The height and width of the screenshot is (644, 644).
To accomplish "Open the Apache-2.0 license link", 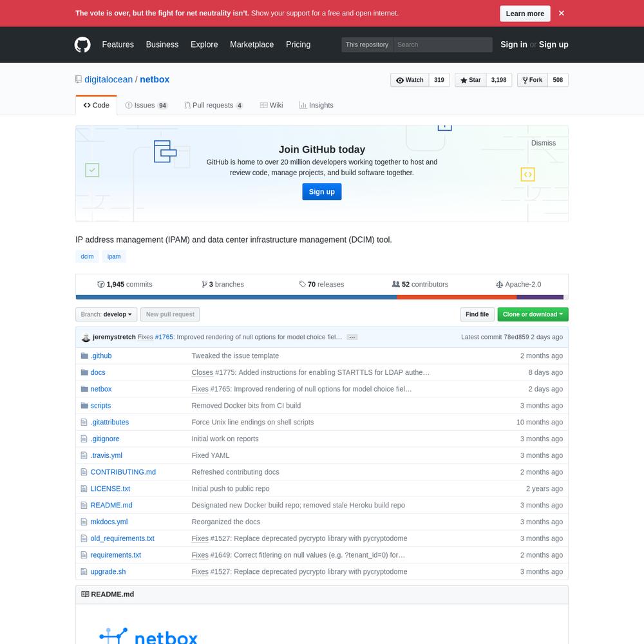I will 518,284.
